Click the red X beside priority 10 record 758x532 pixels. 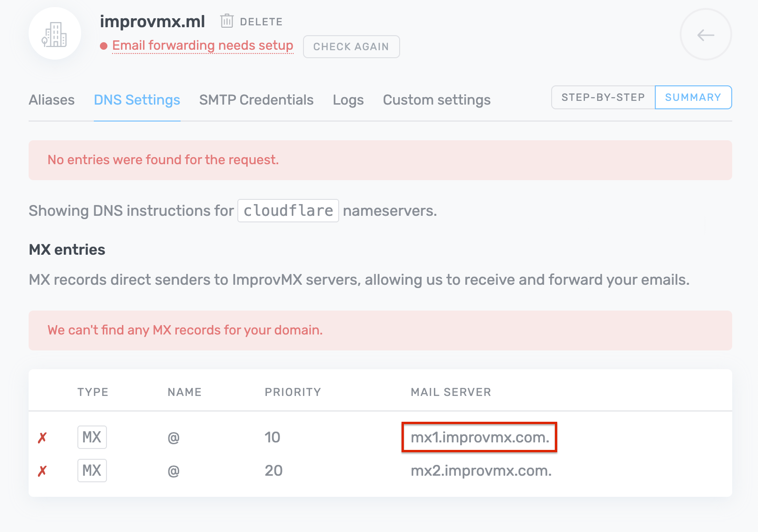tap(42, 438)
